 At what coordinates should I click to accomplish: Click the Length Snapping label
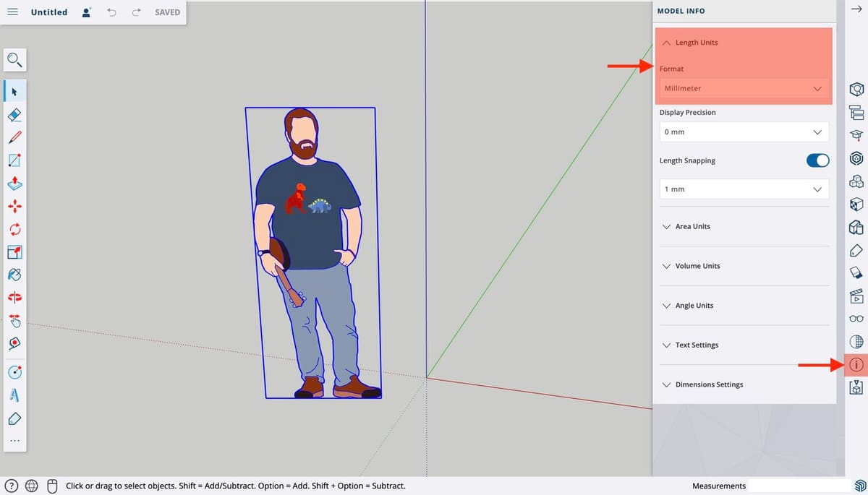click(x=687, y=160)
